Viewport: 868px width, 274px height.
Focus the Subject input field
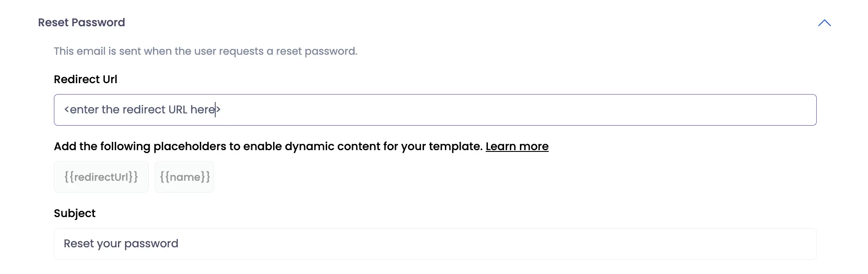(x=435, y=244)
